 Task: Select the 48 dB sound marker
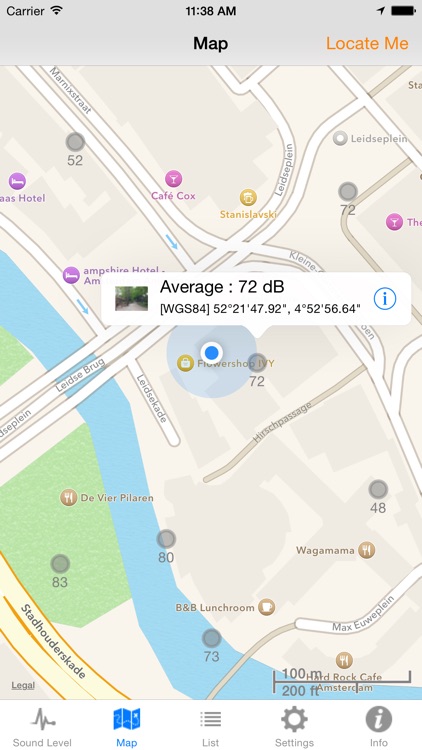378,489
